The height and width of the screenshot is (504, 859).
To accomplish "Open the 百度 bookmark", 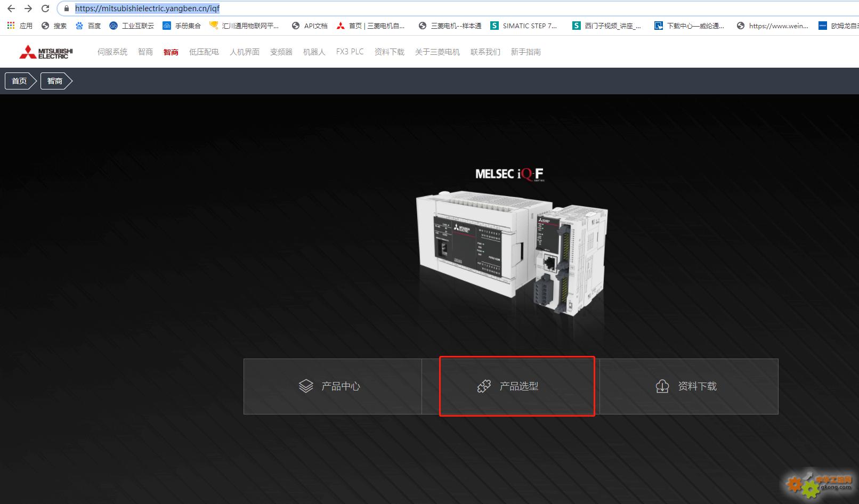I will point(88,26).
